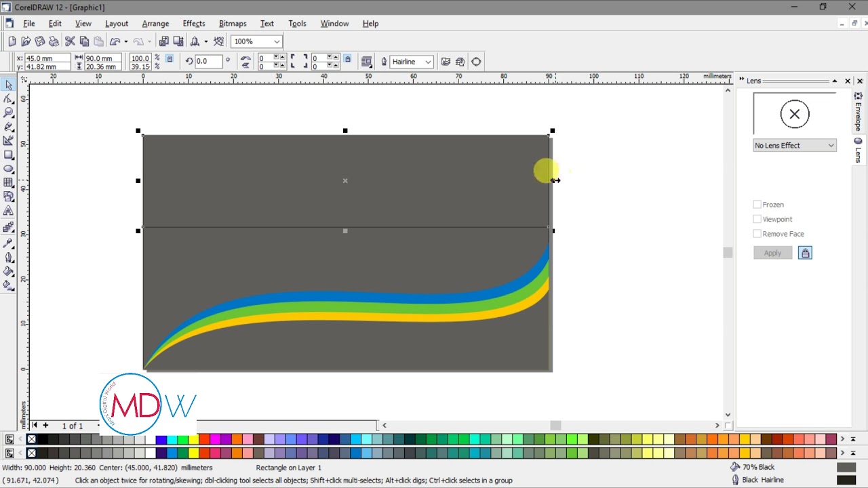
Task: Toggle the nonproportional scaling lock
Action: click(x=170, y=59)
